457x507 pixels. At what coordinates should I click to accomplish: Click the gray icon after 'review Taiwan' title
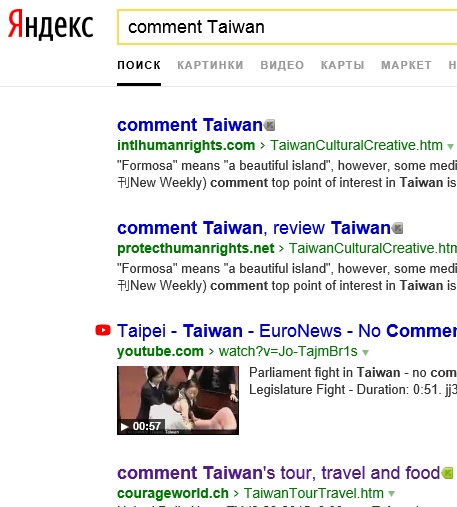397,228
